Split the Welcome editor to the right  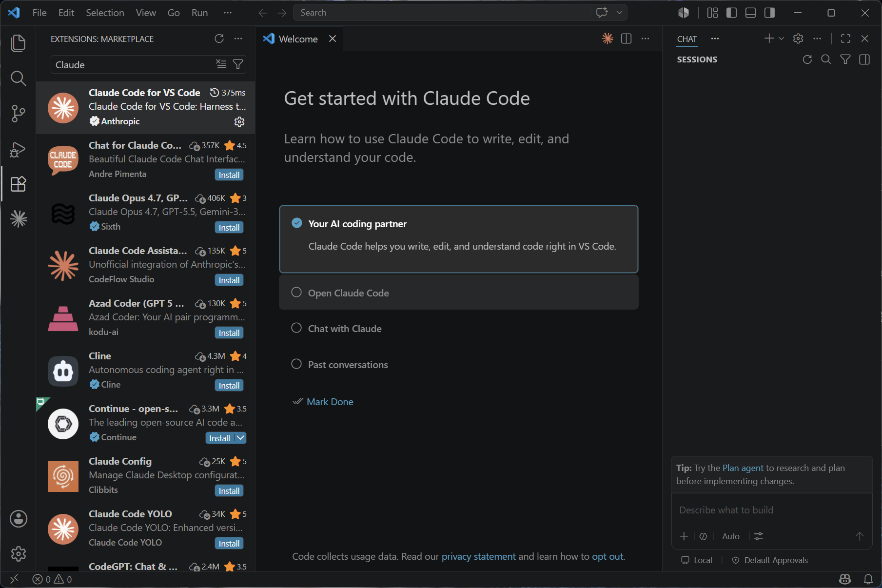(x=627, y=39)
